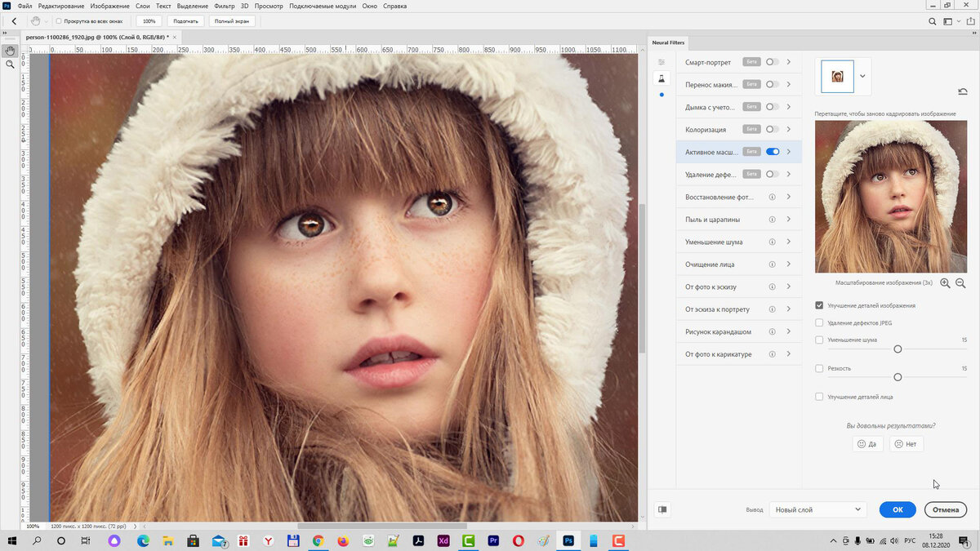Select the Hand tool in left toolbar
The image size is (980, 551).
point(10,51)
